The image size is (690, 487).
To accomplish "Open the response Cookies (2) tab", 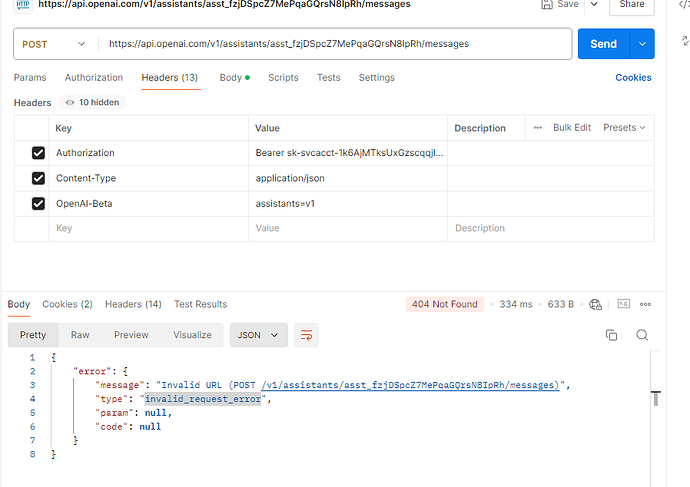I will click(67, 304).
